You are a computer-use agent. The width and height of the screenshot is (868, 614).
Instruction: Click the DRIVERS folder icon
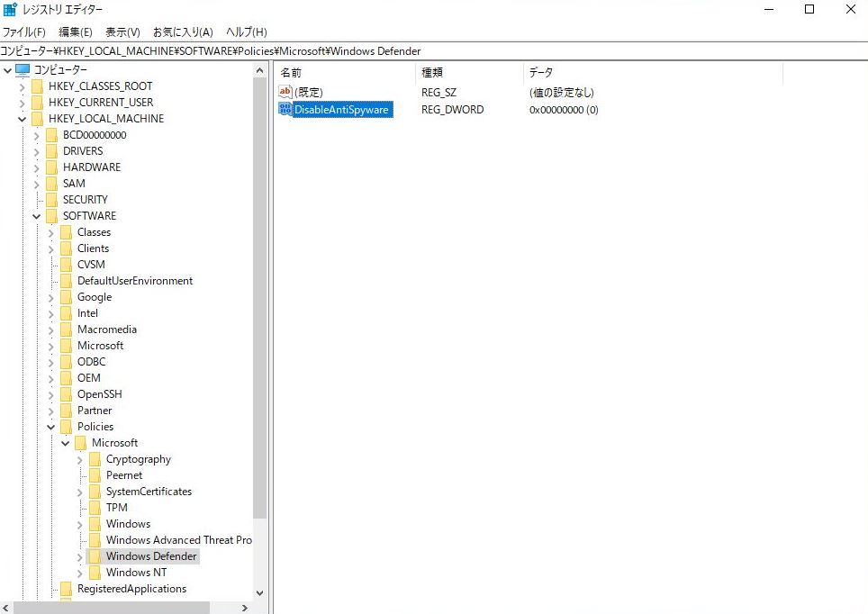[52, 151]
